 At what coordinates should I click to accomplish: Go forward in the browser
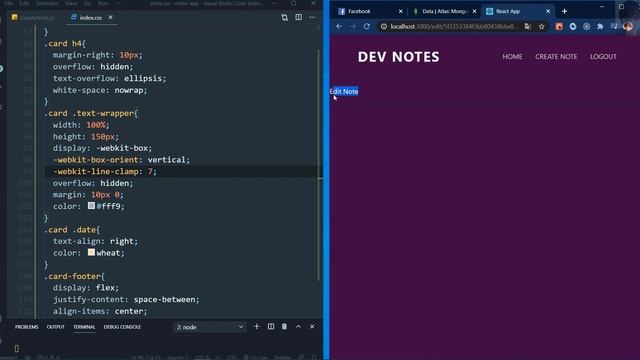[x=353, y=26]
